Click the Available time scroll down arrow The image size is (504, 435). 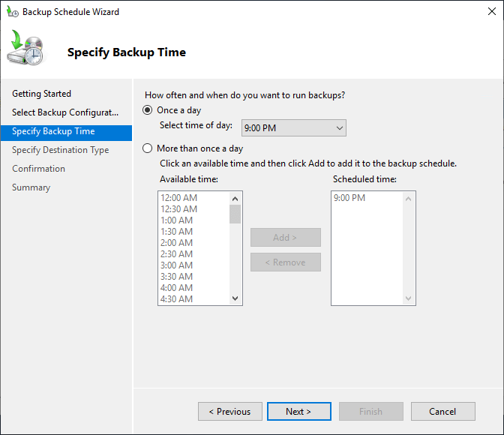235,298
